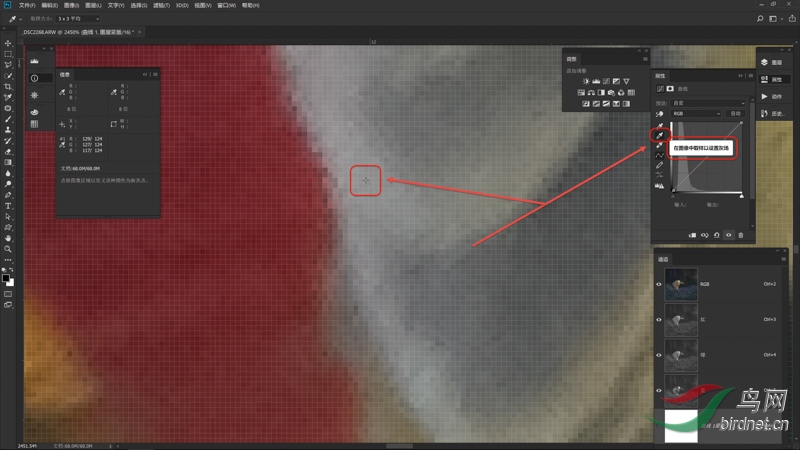The width and height of the screenshot is (800, 450).
Task: Select the Move tool
Action: point(8,43)
